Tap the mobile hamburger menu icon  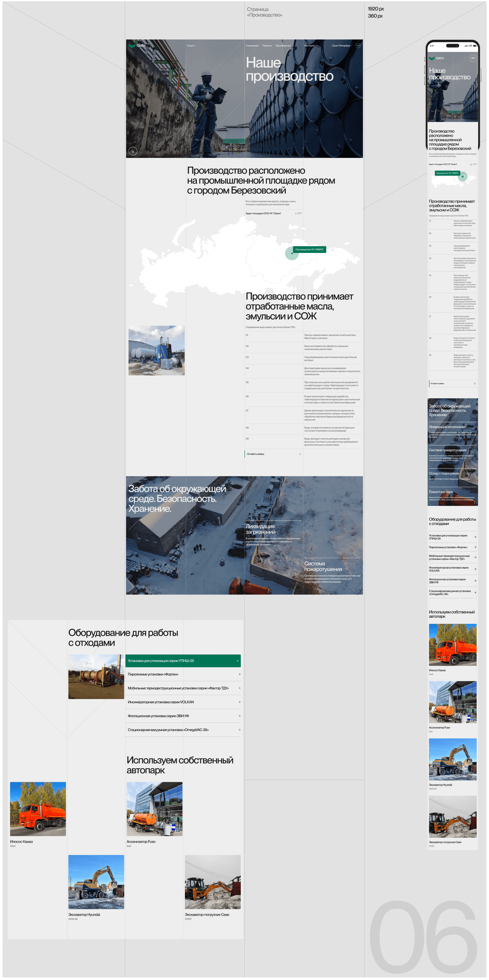[x=473, y=58]
